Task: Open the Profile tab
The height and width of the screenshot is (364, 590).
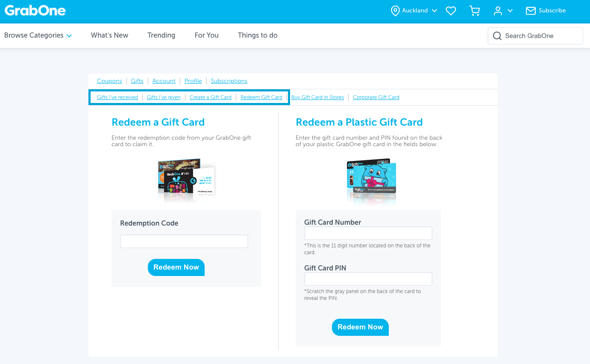Action: pos(193,81)
